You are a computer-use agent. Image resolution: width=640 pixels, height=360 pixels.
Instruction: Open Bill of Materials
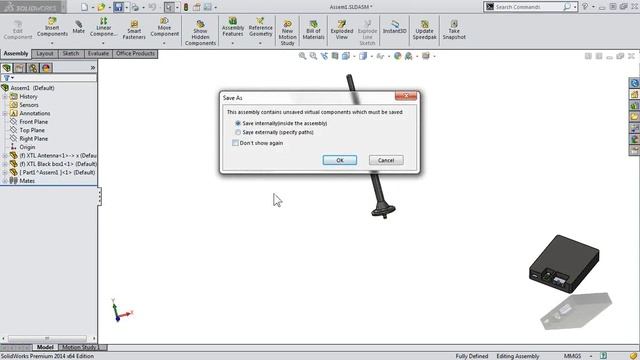click(x=313, y=30)
